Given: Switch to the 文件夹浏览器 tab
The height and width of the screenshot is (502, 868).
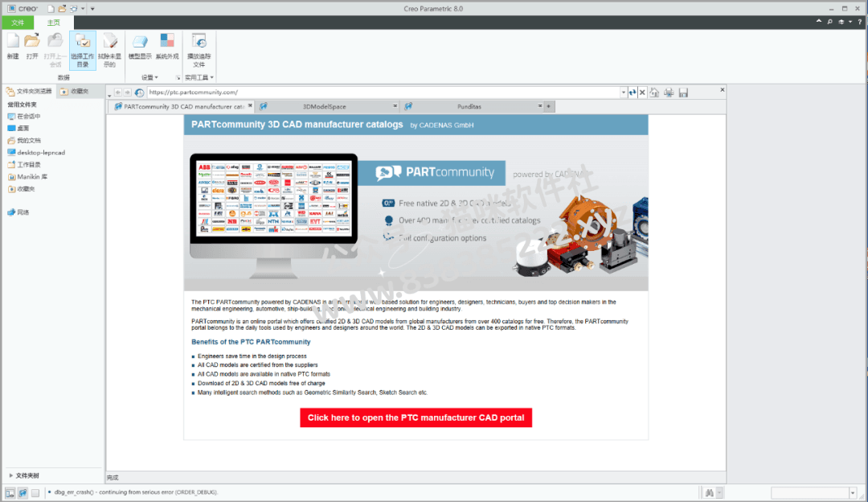Looking at the screenshot, I should 29,92.
